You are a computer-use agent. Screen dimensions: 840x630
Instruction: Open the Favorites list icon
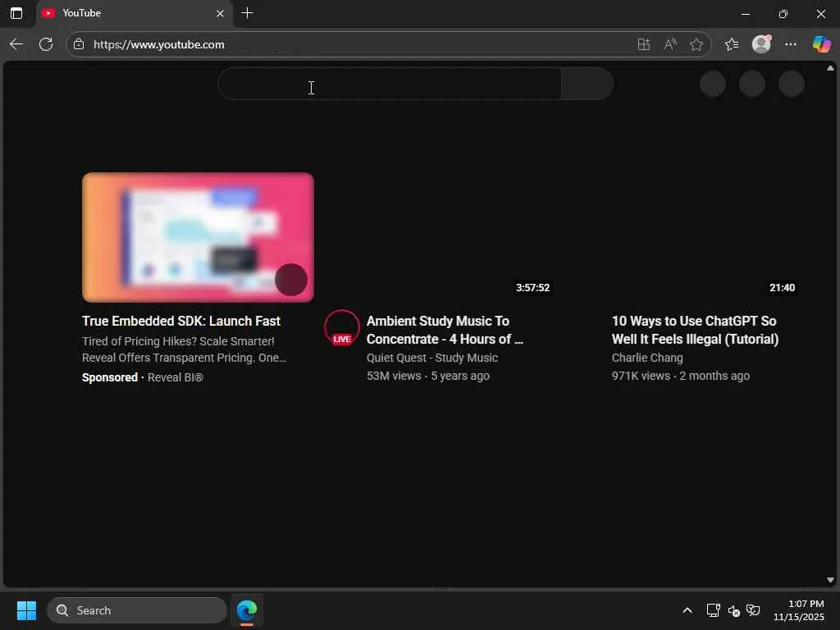pos(731,44)
